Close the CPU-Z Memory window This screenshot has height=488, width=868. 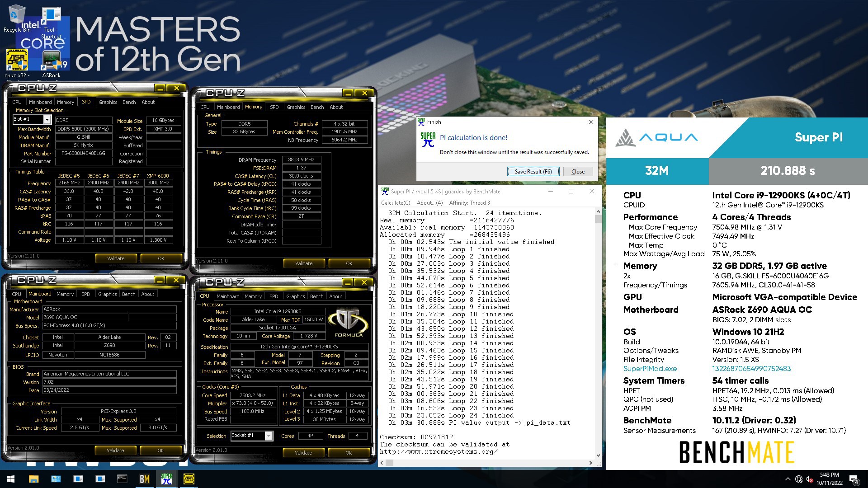364,93
